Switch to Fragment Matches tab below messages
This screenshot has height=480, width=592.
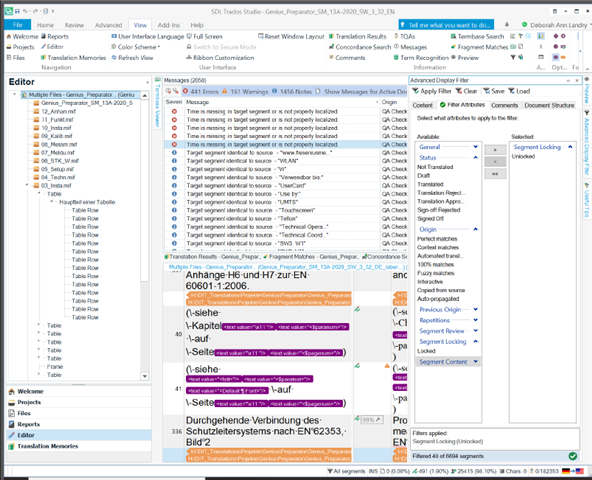tap(312, 256)
